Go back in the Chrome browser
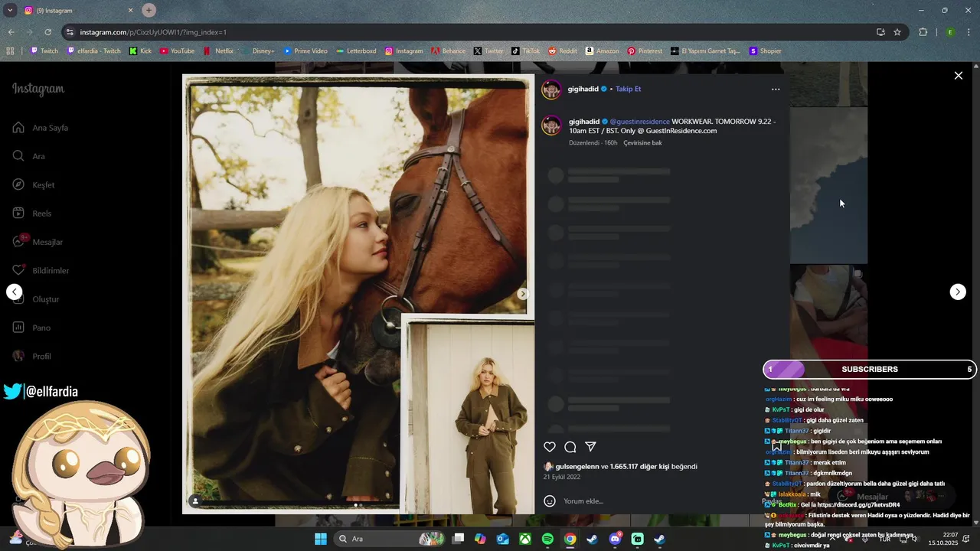980x551 pixels. (x=11, y=32)
